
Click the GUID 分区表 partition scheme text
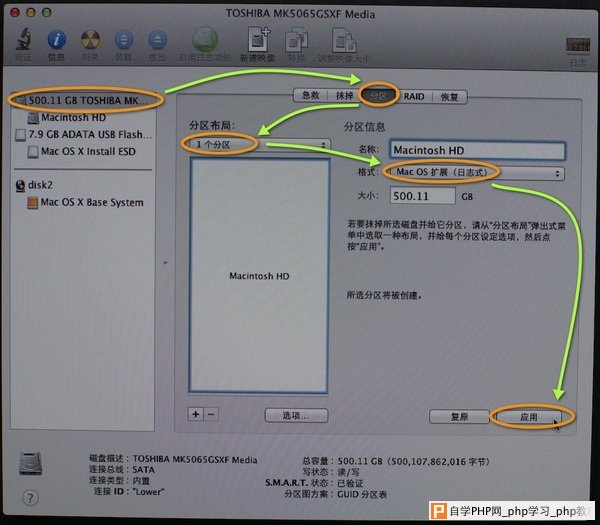pos(362,494)
